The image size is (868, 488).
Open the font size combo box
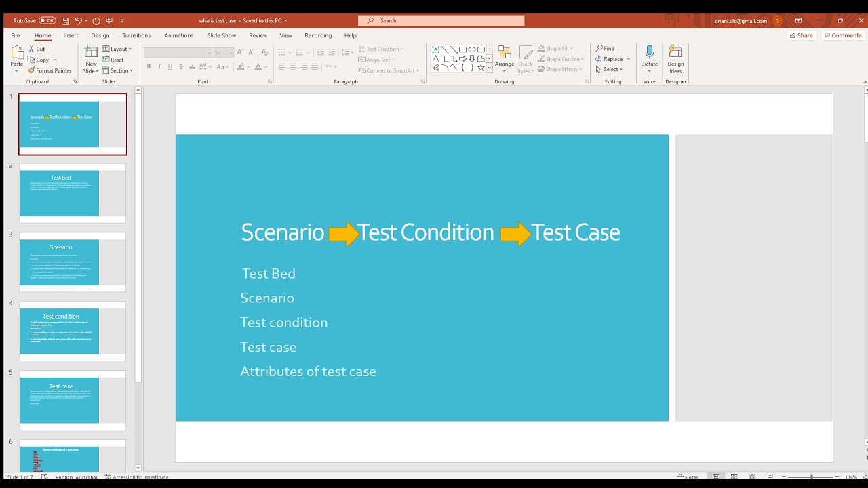click(x=223, y=52)
